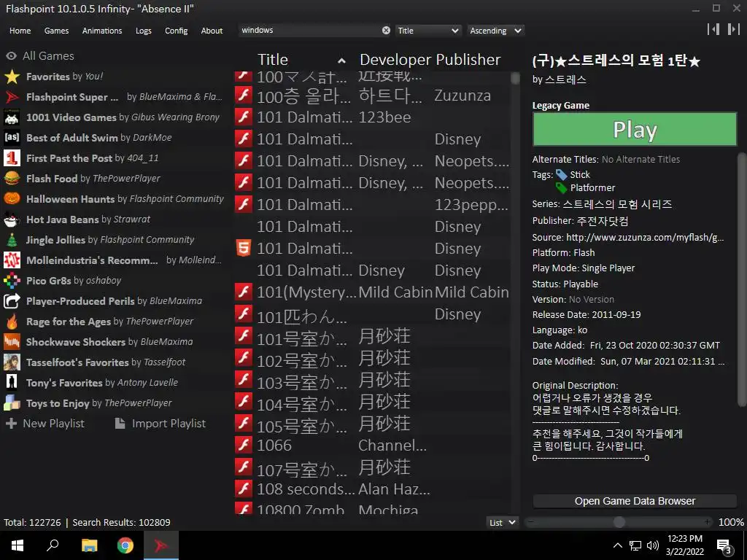747x560 pixels.
Task: Open the notification center icon
Action: [x=724, y=546]
